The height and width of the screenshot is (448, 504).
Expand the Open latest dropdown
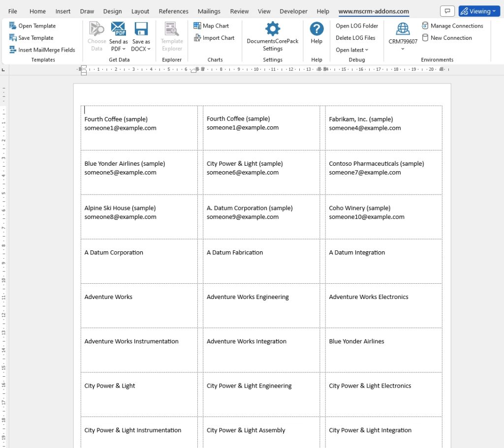(352, 50)
